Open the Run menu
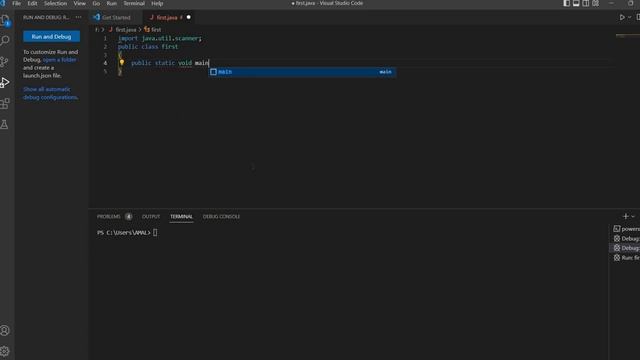This screenshot has width=640, height=360. pyautogui.click(x=111, y=3)
